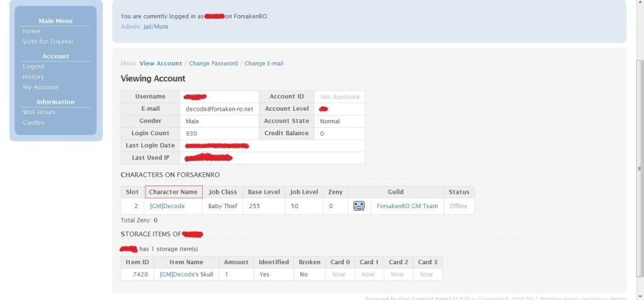Click the Job Level value 50
This screenshot has height=300, width=644.
tap(295, 206)
